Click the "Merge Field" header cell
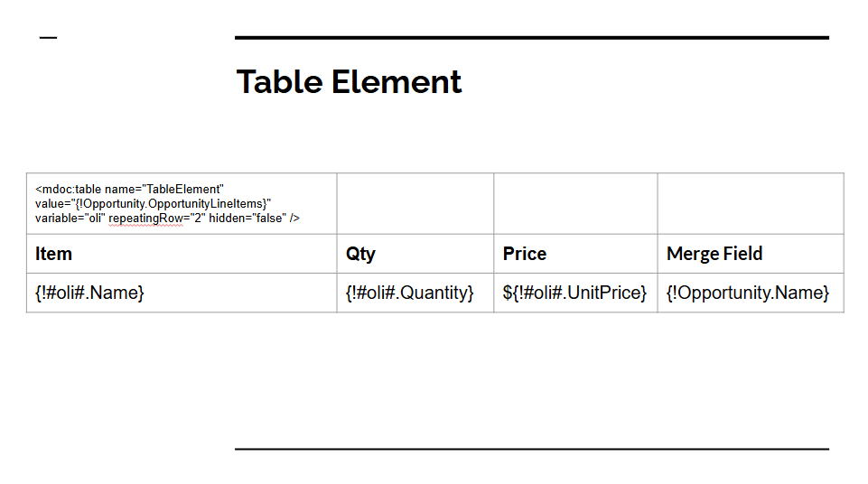The image size is (868, 484). pyautogui.click(x=714, y=254)
